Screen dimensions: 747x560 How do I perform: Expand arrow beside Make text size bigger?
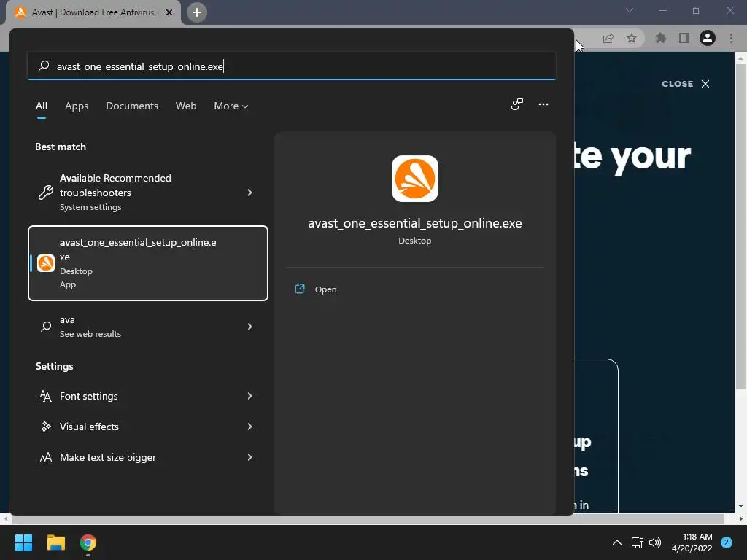[249, 457]
